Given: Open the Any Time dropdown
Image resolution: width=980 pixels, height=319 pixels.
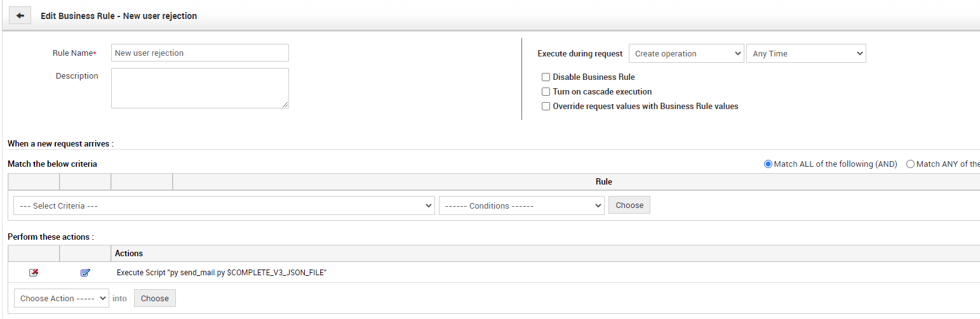Looking at the screenshot, I should (x=806, y=54).
